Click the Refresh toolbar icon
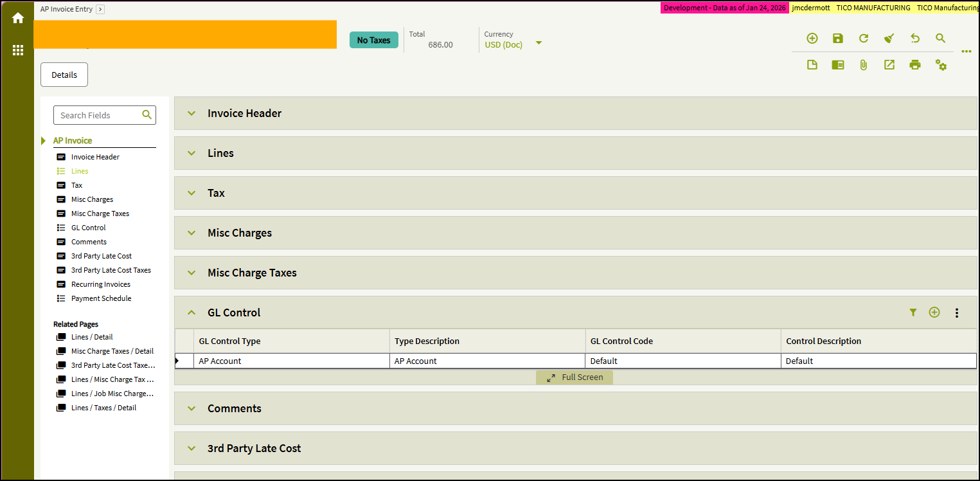 click(864, 39)
